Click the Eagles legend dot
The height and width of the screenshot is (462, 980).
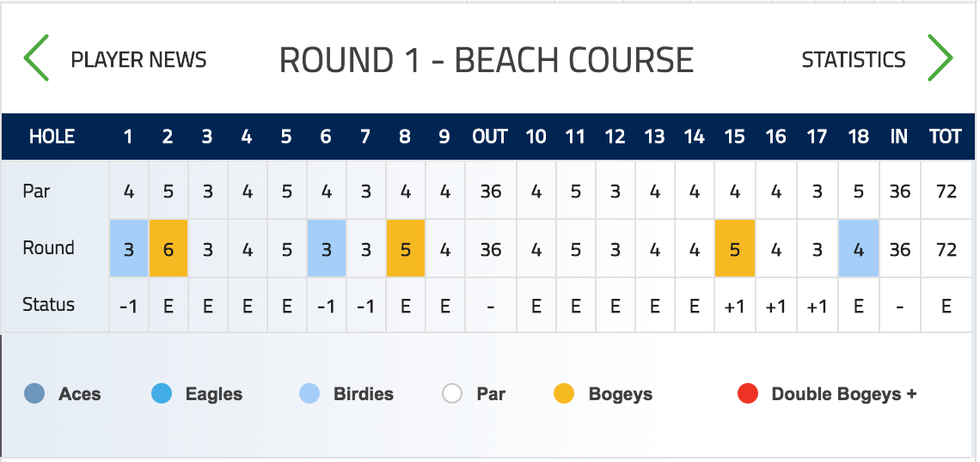[162, 394]
